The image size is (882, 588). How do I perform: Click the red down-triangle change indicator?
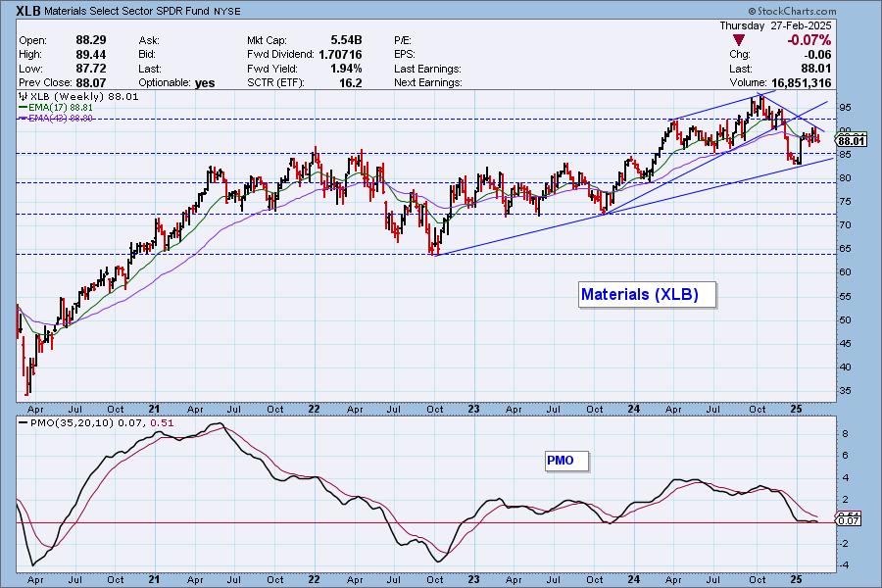[x=739, y=40]
